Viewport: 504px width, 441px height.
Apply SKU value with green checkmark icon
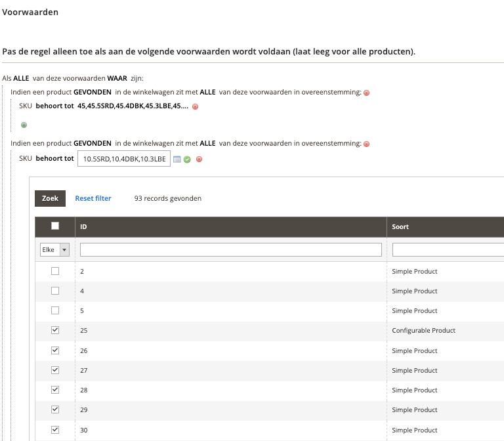[x=187, y=159]
